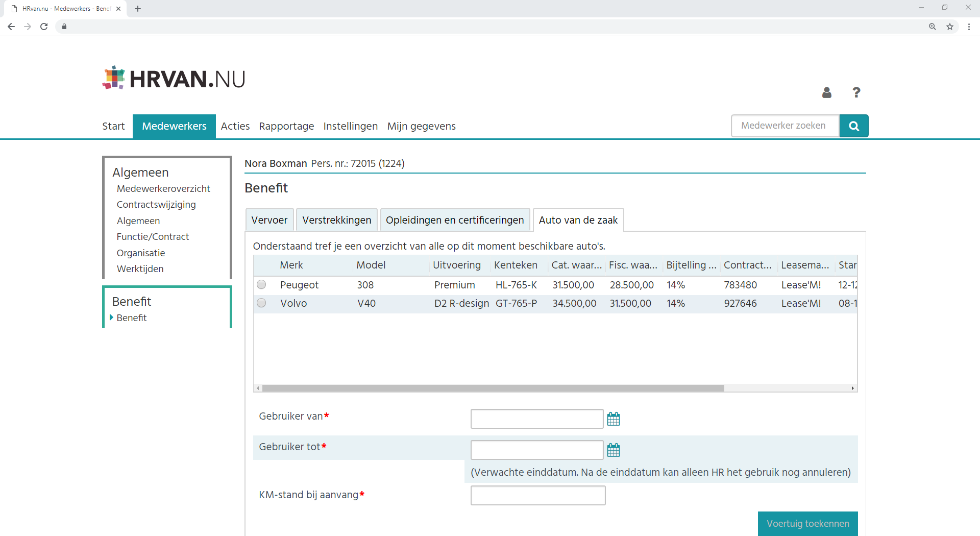Open Organisatie in sidebar

[141, 253]
